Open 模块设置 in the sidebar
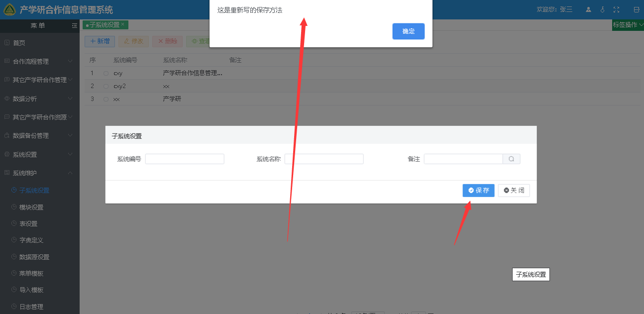The width and height of the screenshot is (644, 314). 31,207
